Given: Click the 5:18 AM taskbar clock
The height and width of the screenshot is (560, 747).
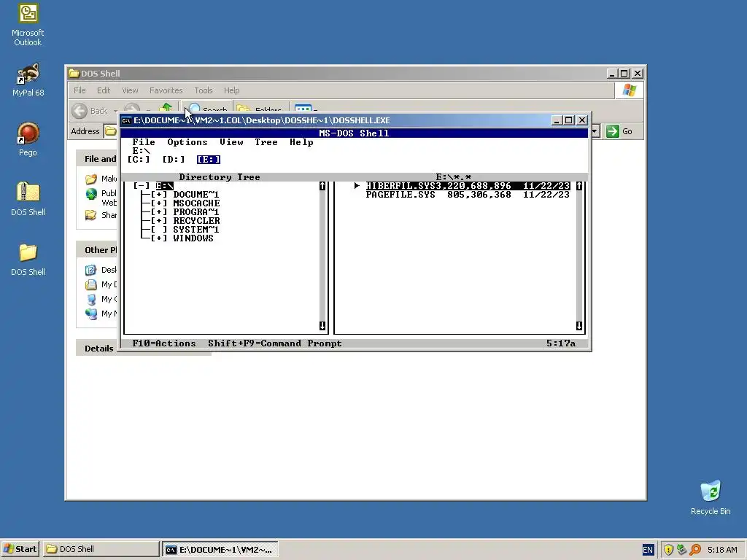Looking at the screenshot, I should tap(722, 550).
